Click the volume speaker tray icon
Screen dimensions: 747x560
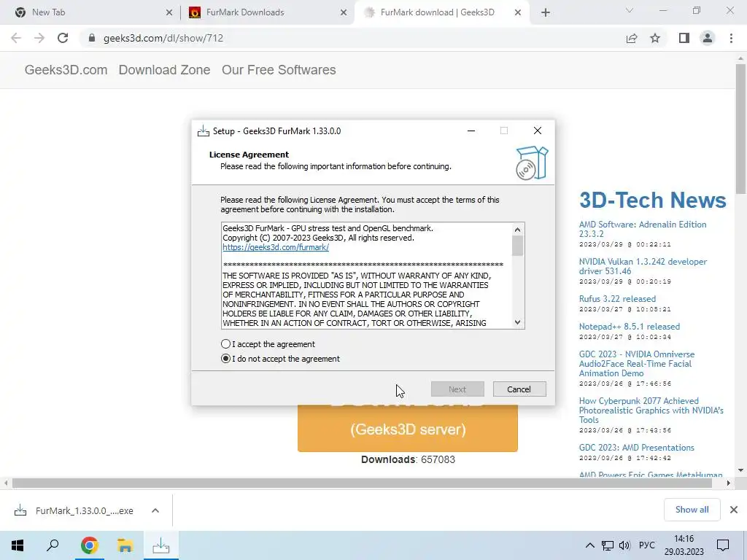point(624,545)
